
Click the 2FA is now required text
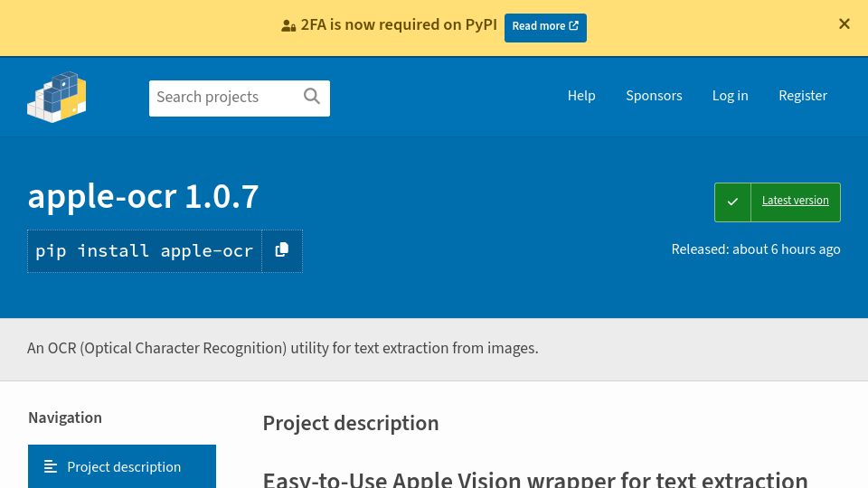pyautogui.click(x=399, y=25)
